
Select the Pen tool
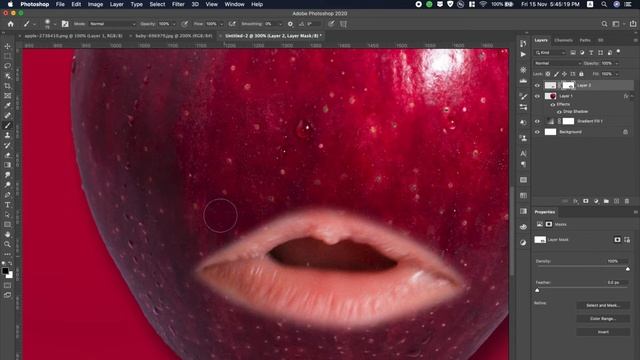7,195
